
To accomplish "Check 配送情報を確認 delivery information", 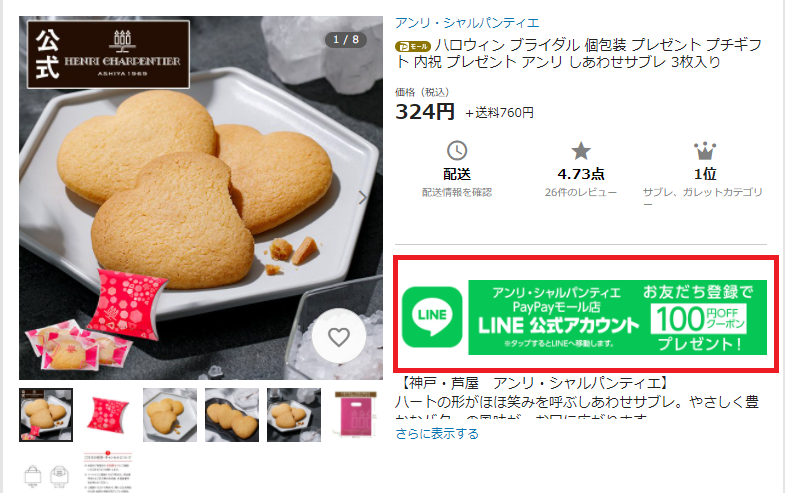I will (x=457, y=192).
